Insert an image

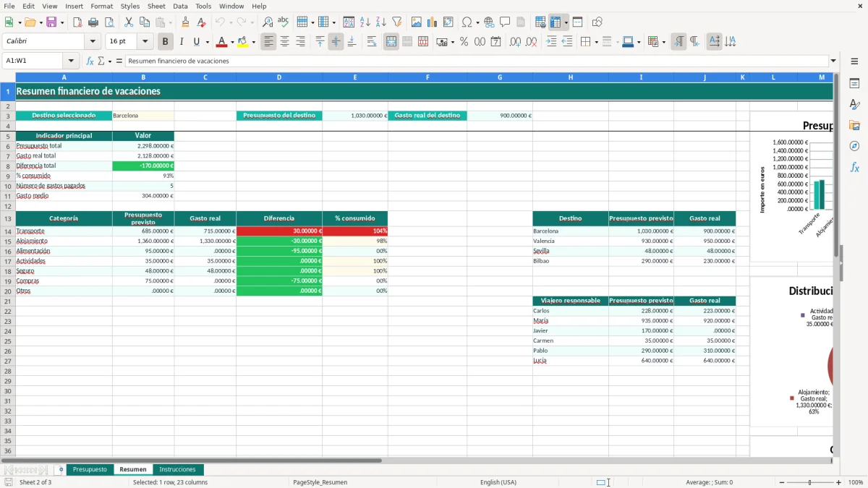[417, 22]
